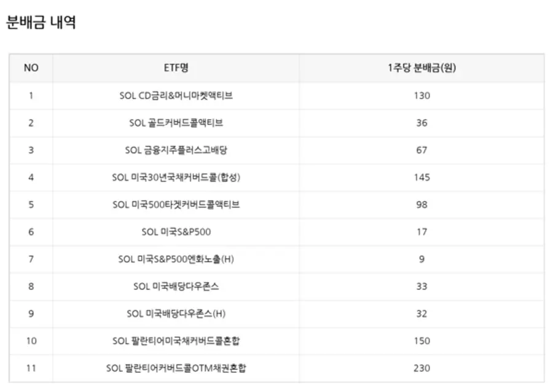Image resolution: width=553 pixels, height=392 pixels.
Task: Open SOL 팔란티어미국채커버드콜혼합 entry
Action: tap(176, 341)
